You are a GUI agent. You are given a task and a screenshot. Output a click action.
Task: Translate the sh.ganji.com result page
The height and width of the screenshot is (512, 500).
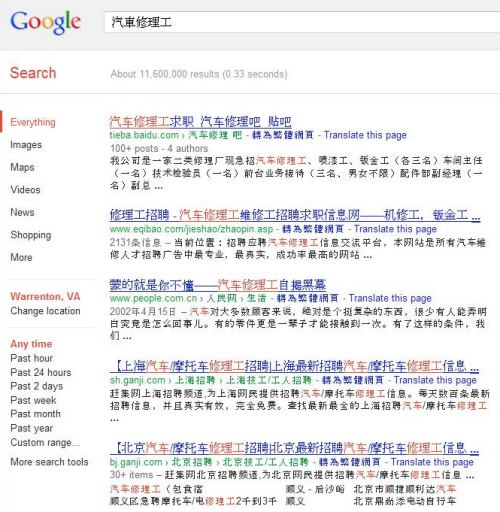435,380
